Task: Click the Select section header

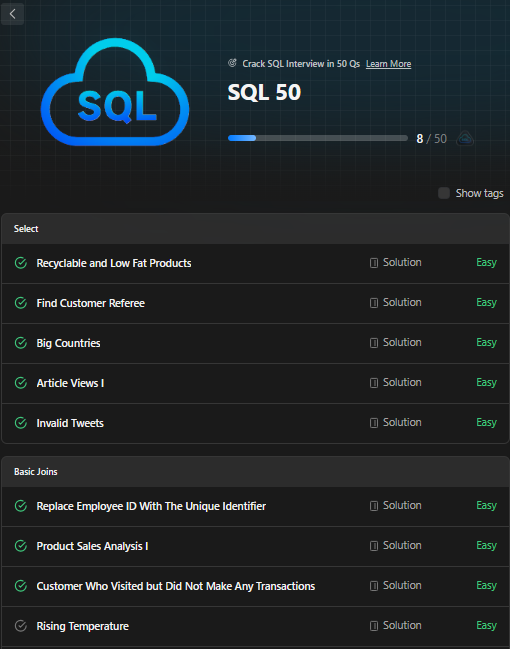Action: (255, 228)
